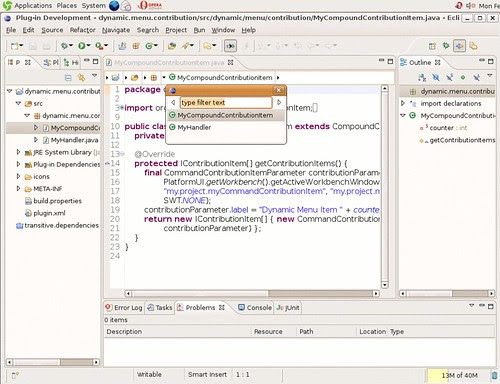Image resolution: width=500 pixels, height=384 pixels.
Task: Click the New Java Project icon
Action: click(x=122, y=46)
